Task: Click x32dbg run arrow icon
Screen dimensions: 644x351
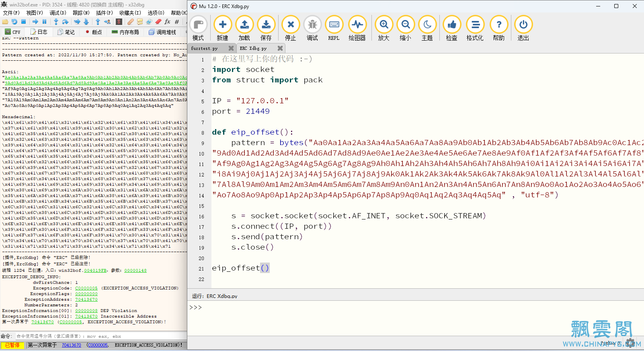Action: point(35,22)
